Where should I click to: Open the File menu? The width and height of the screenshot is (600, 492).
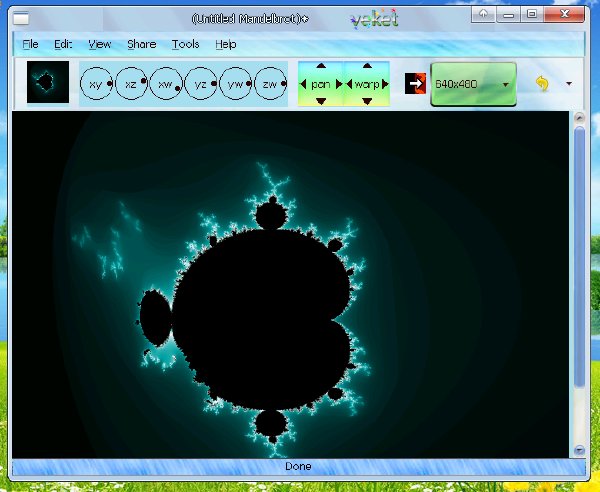pyautogui.click(x=30, y=44)
